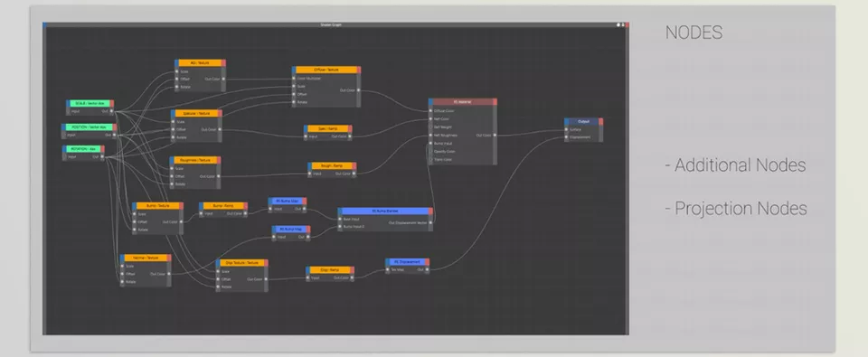This screenshot has width=868, height=357.
Task: Click the Bump Input port on RS Material
Action: pyautogui.click(x=430, y=143)
